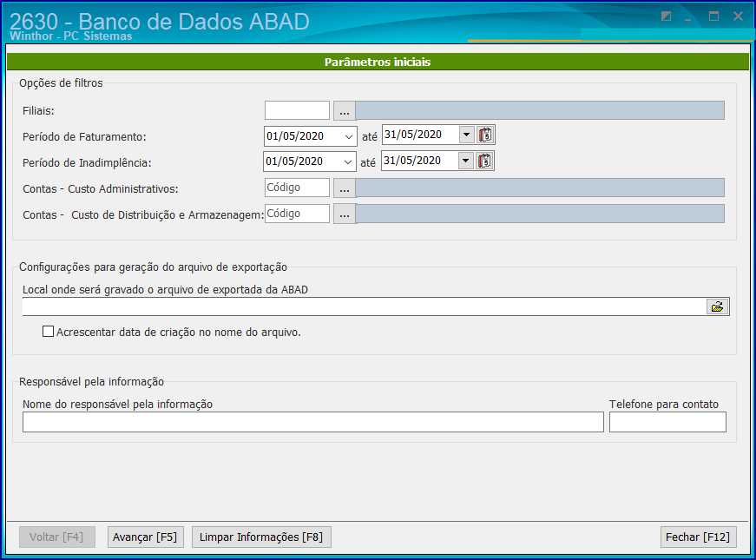This screenshot has width=756, height=560.
Task: Browse folder for ABAD export file location
Action: tap(718, 306)
